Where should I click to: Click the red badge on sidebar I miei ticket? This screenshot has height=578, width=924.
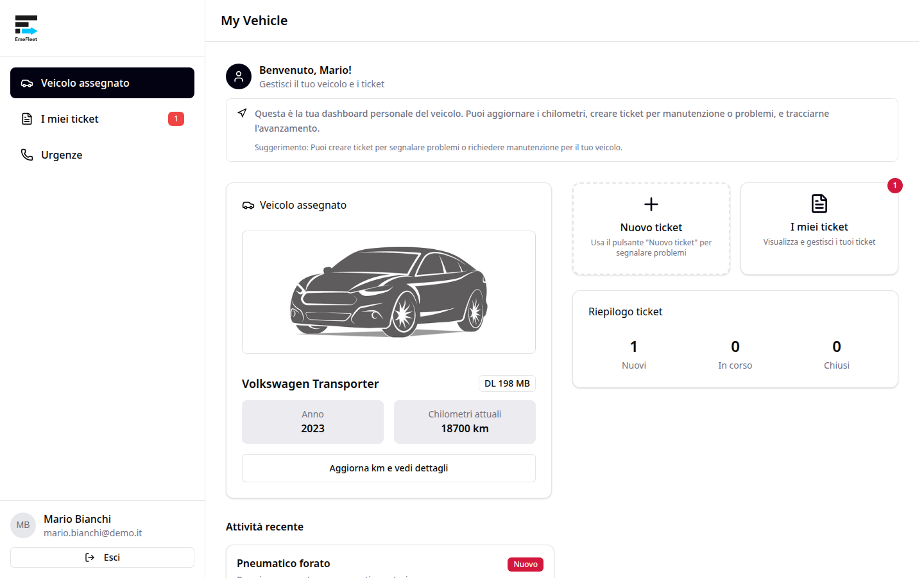(176, 119)
